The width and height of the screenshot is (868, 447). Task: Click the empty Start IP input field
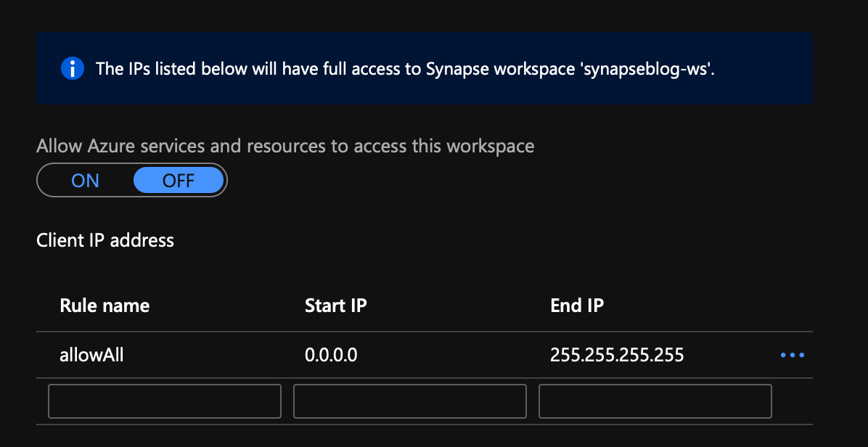point(409,401)
